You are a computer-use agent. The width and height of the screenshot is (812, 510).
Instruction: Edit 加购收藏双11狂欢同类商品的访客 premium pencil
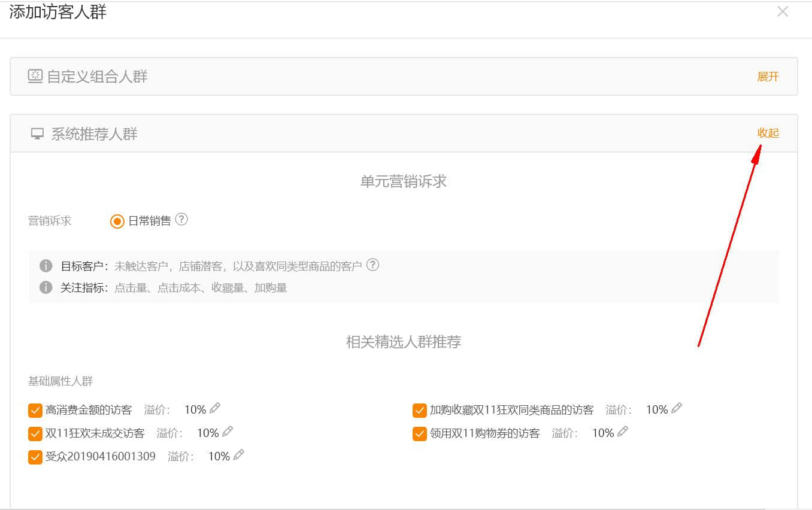(x=677, y=409)
